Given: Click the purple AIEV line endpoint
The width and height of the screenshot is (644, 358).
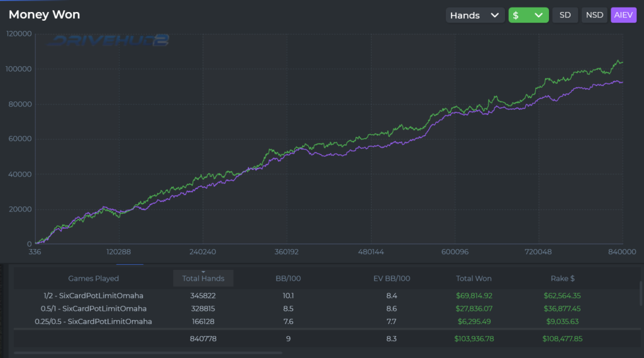Looking at the screenshot, I should tap(622, 82).
